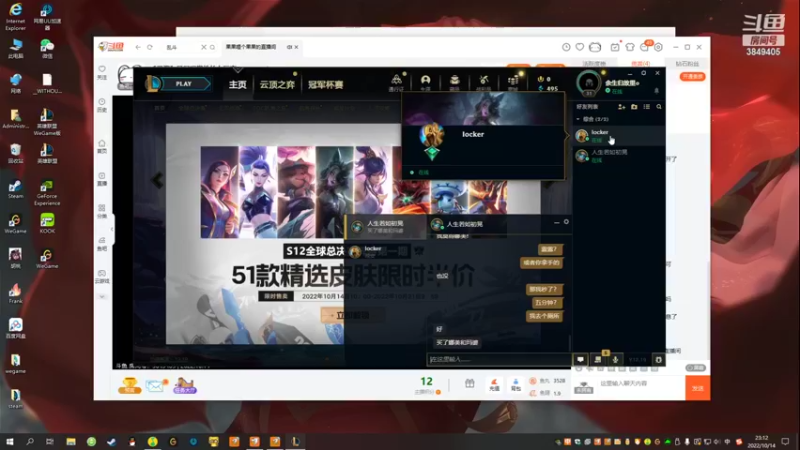Screen dimensions: 800x450
Task: Select friend 人生若如初见 in friends list
Action: click(619, 156)
